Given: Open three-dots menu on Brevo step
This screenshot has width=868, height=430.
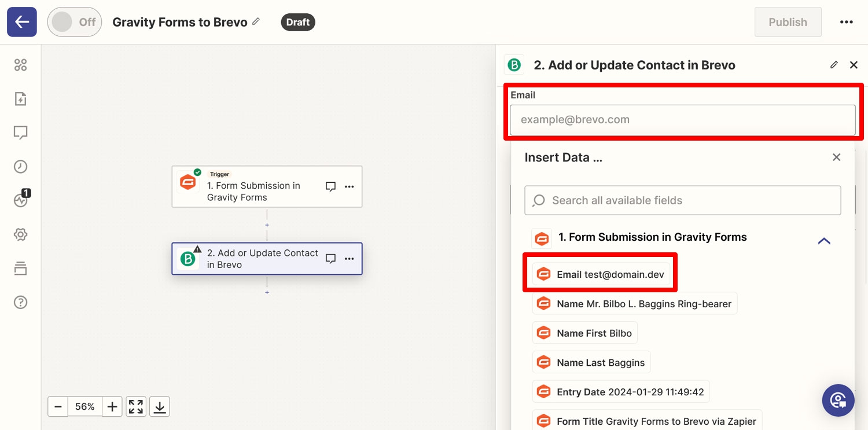Looking at the screenshot, I should click(349, 259).
